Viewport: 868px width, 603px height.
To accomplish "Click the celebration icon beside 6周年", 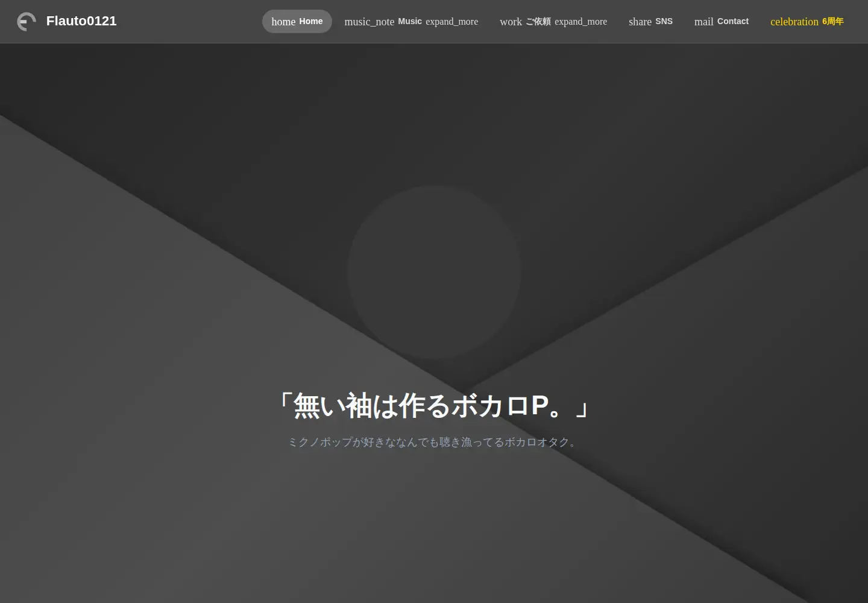I will [x=794, y=22].
